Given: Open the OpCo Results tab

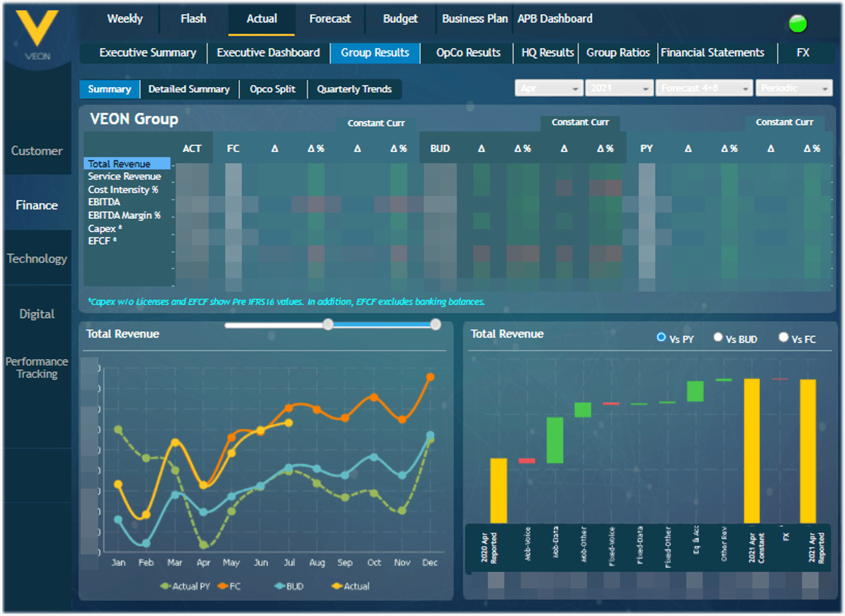Looking at the screenshot, I should pyautogui.click(x=468, y=53).
